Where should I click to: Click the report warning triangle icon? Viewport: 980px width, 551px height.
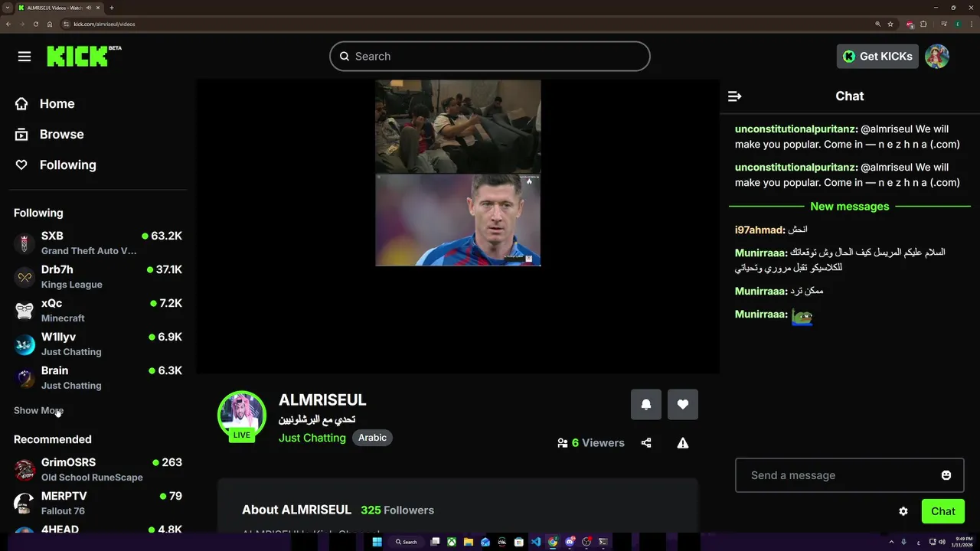pos(683,442)
